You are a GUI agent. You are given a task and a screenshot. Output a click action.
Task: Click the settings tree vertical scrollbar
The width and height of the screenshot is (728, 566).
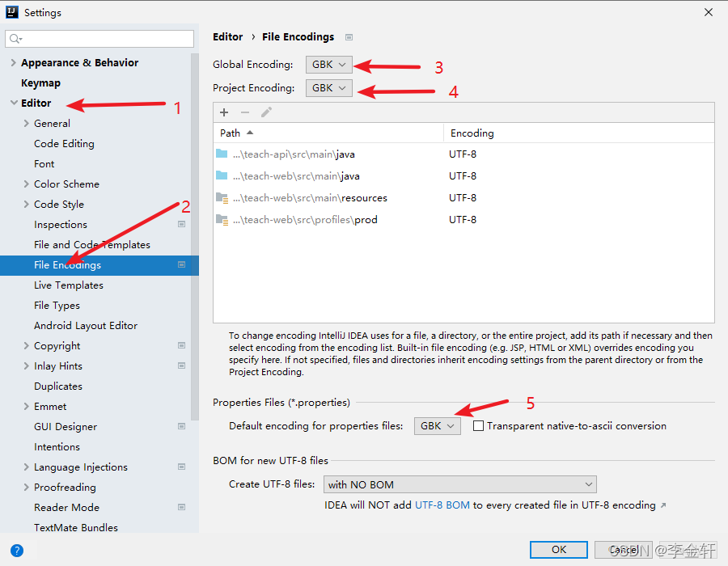[195, 237]
